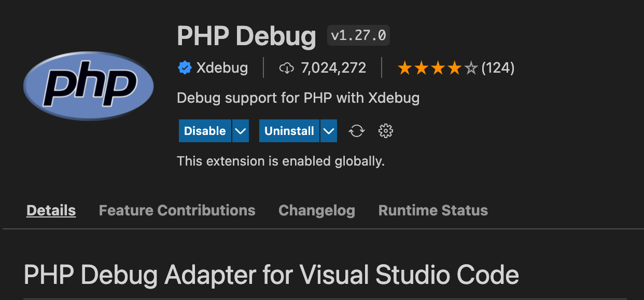This screenshot has height=300, width=644.
Task: Click the verified publisher badge
Action: point(184,68)
